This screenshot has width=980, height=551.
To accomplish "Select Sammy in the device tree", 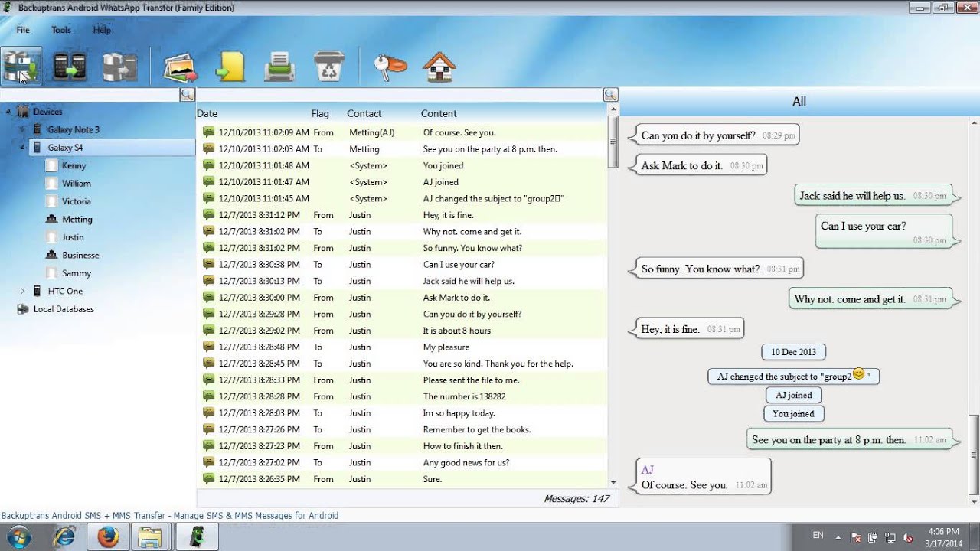I will point(77,273).
